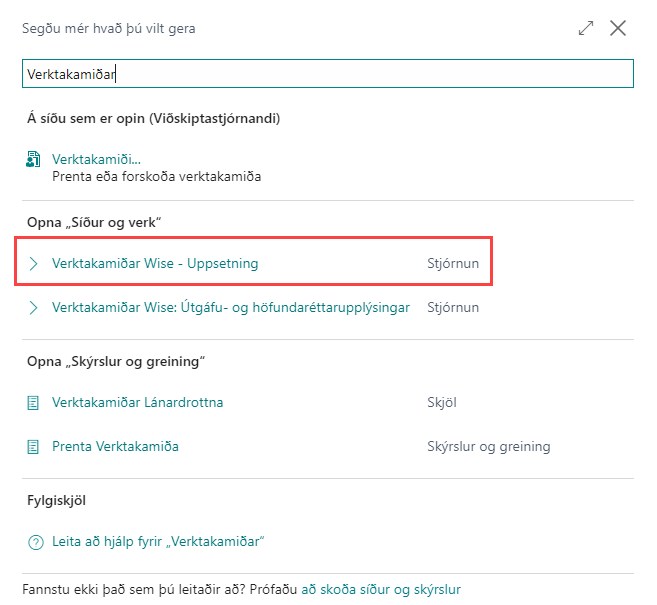The image size is (657, 605).
Task: Click Skjöl category beside Verktakamiðar Lánardrottna
Action: point(443,403)
